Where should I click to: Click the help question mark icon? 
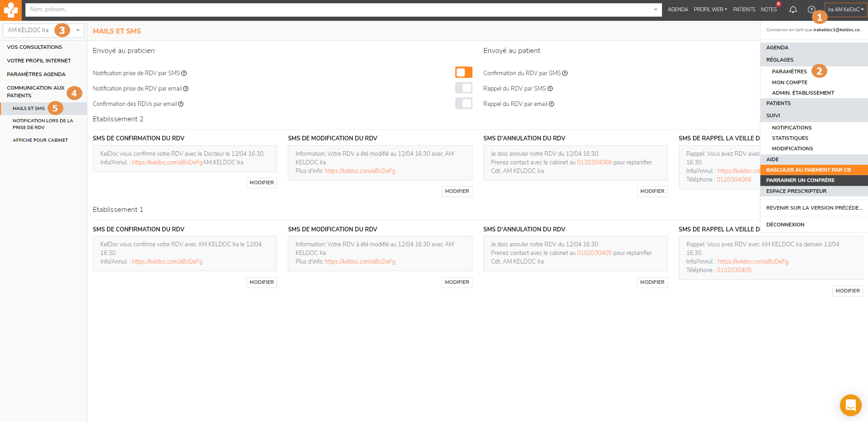tap(811, 10)
